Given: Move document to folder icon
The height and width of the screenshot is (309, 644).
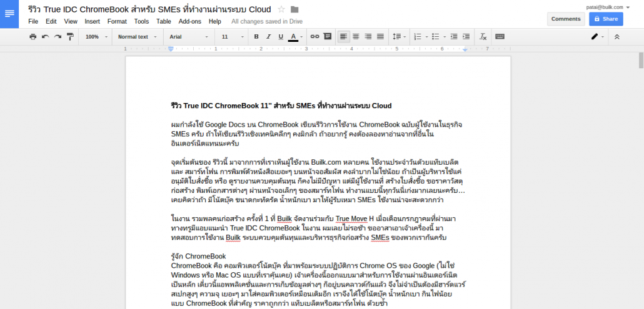Looking at the screenshot, I should (294, 9).
